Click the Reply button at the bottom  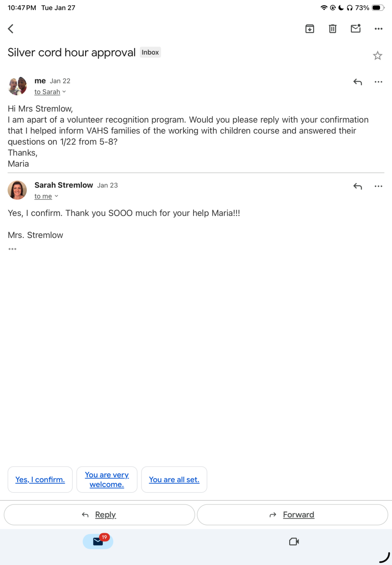(x=99, y=515)
